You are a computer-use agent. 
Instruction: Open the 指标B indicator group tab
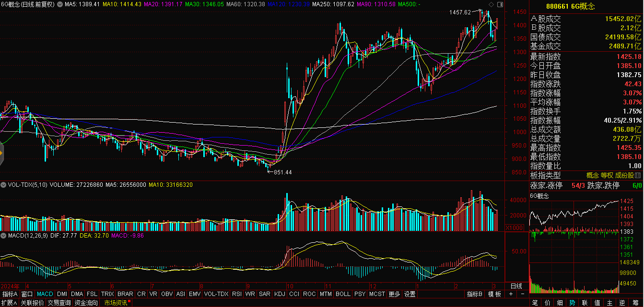pyautogui.click(x=475, y=294)
